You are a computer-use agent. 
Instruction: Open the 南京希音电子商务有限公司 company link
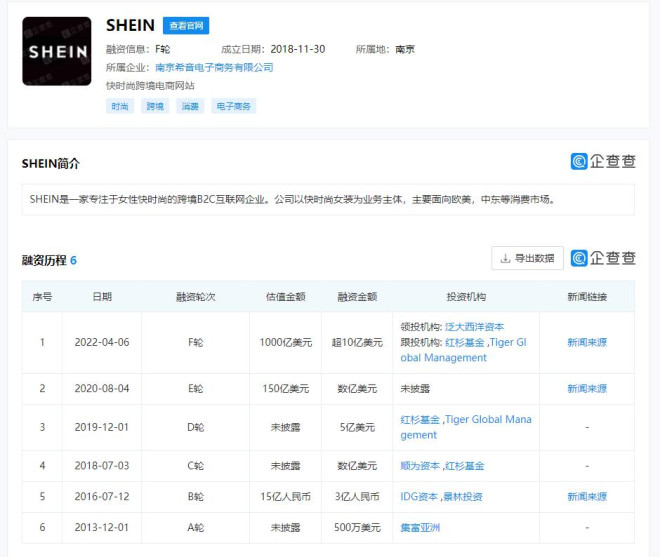tap(214, 67)
